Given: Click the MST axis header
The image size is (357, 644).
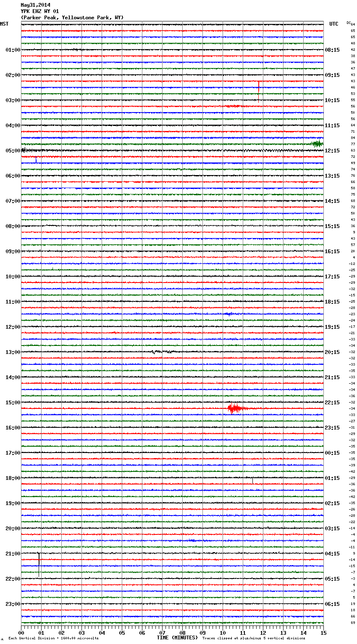Looking at the screenshot, I should 4,24.
